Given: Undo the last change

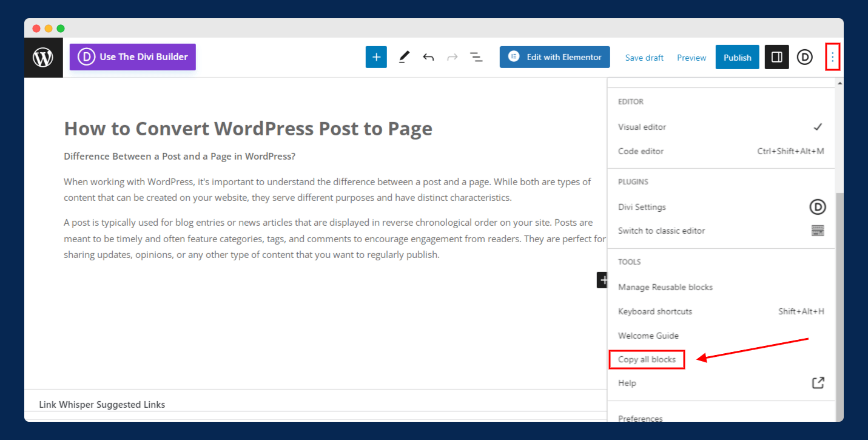Looking at the screenshot, I should 428,57.
